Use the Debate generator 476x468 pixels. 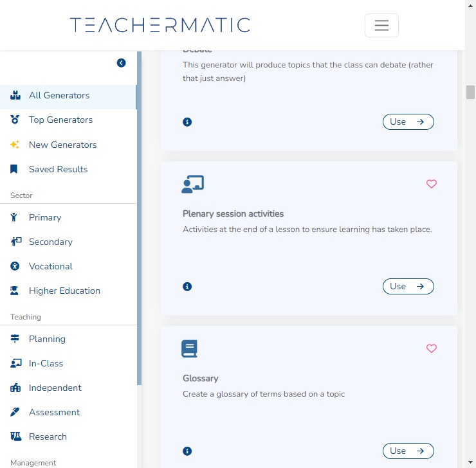coord(408,122)
